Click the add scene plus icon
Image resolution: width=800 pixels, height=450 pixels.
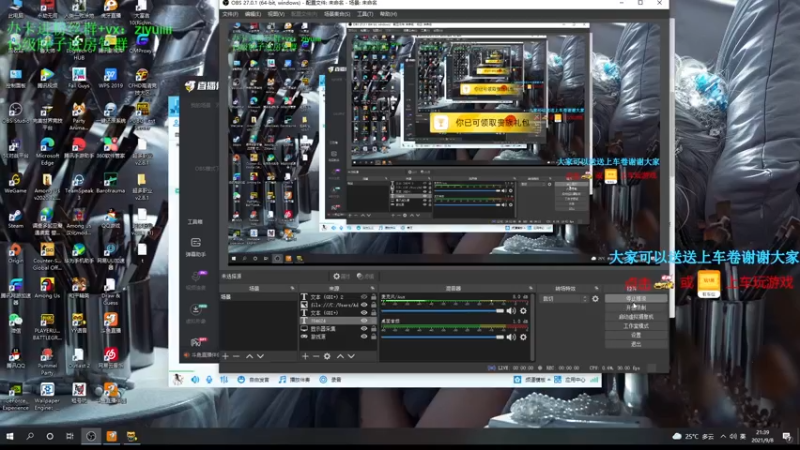point(225,356)
